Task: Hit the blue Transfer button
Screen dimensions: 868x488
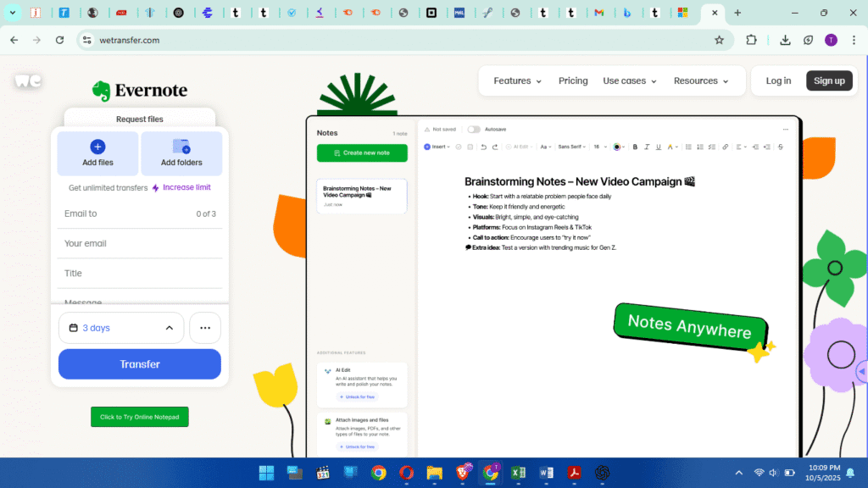Action: pyautogui.click(x=140, y=364)
